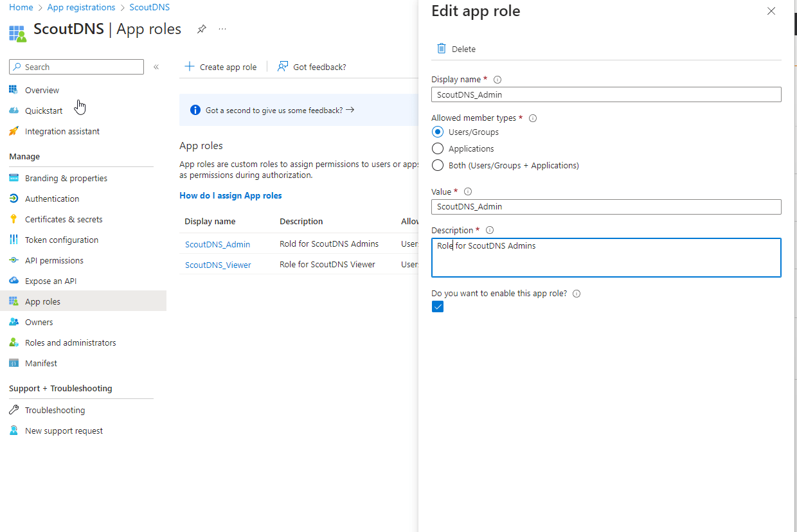The height and width of the screenshot is (532, 797).
Task: Click the feedback banner arrow text
Action: pos(280,111)
